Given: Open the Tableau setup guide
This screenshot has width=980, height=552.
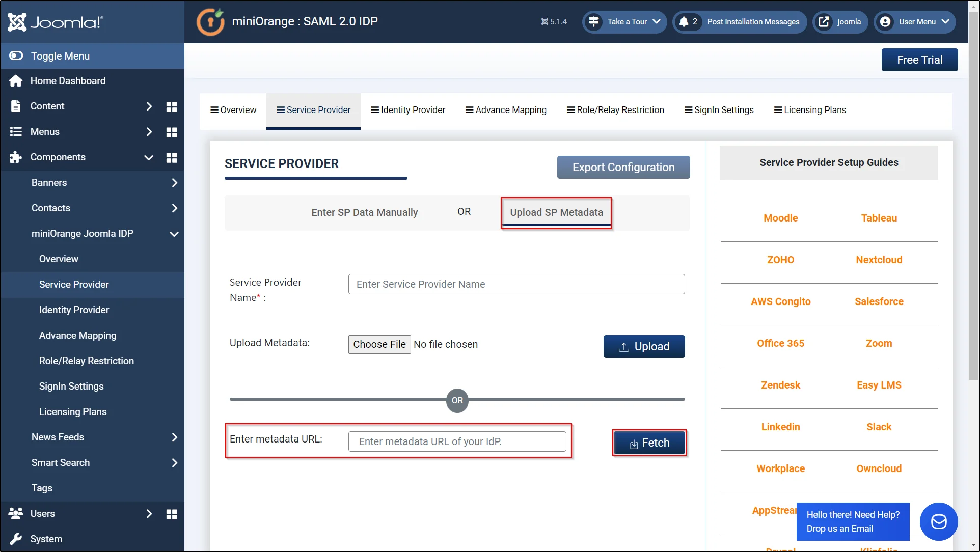Looking at the screenshot, I should click(879, 218).
